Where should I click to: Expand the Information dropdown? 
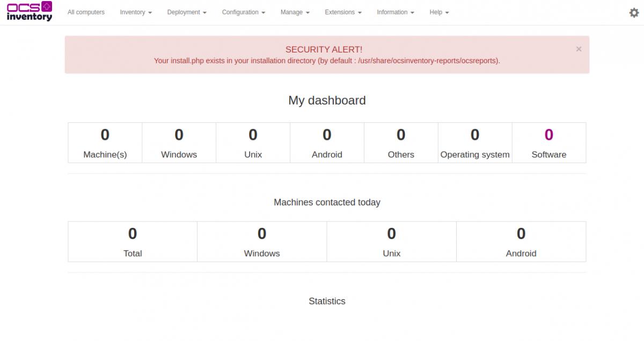point(395,12)
